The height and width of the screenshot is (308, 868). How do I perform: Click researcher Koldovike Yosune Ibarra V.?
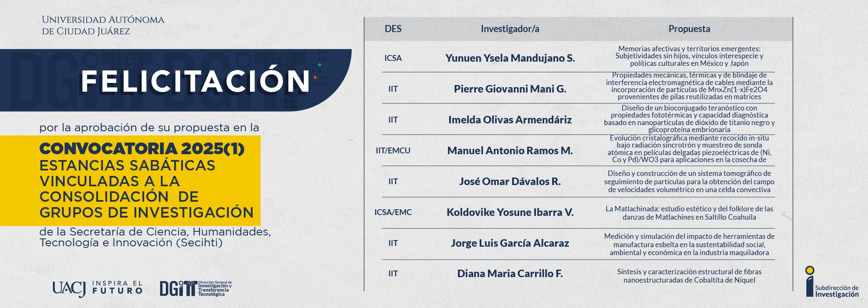510,212
